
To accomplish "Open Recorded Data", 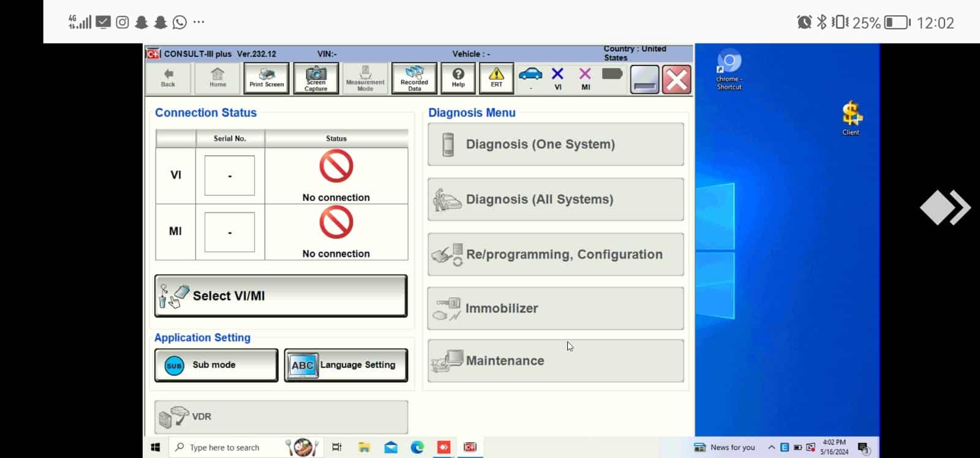I will 415,78.
